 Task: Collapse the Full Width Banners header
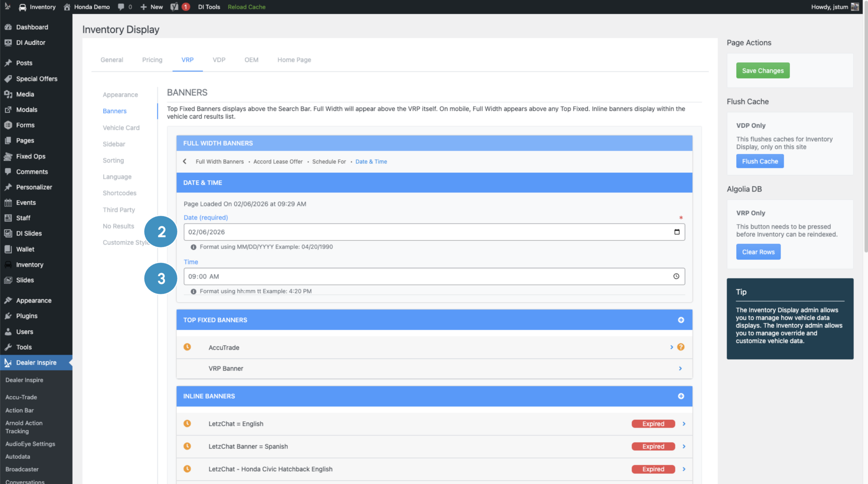(x=434, y=143)
